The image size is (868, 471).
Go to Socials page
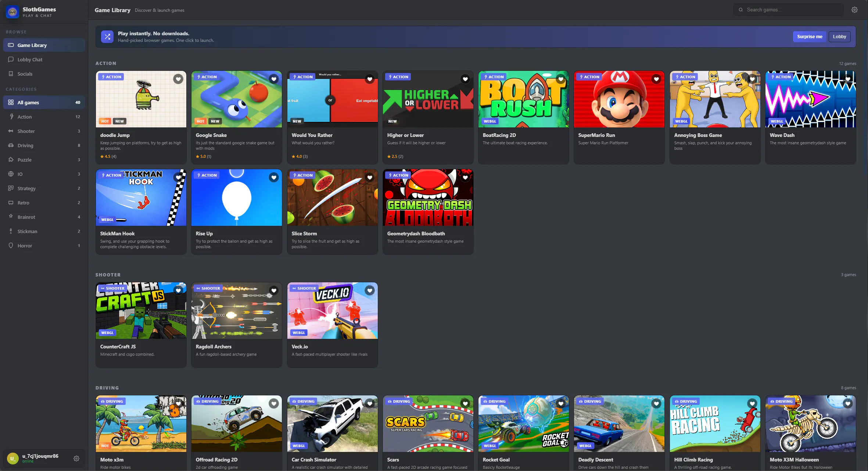click(44, 74)
